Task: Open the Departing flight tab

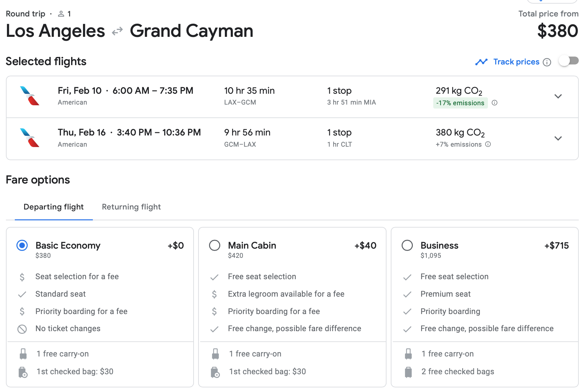Action: tap(54, 207)
